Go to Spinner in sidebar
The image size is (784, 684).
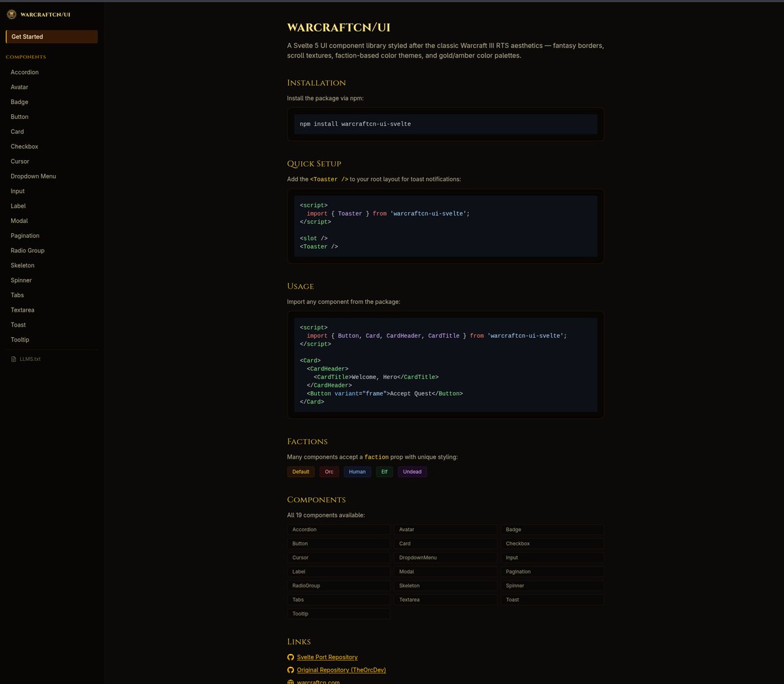(x=52, y=280)
